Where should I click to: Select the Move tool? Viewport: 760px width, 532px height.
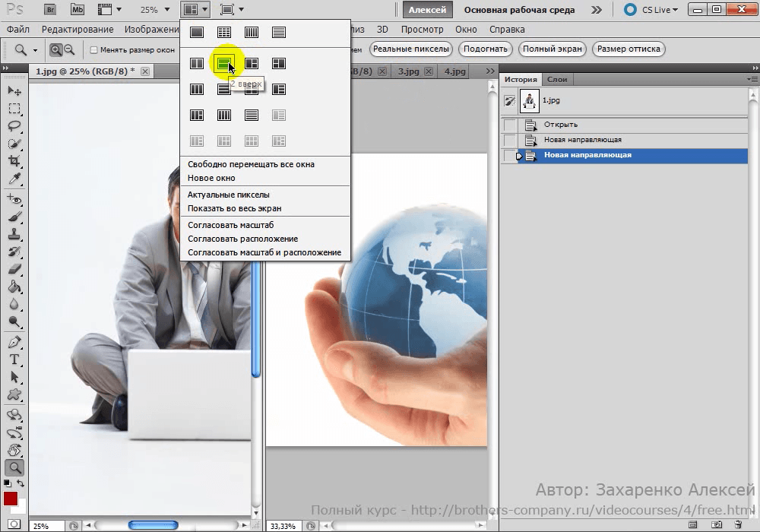[x=14, y=90]
